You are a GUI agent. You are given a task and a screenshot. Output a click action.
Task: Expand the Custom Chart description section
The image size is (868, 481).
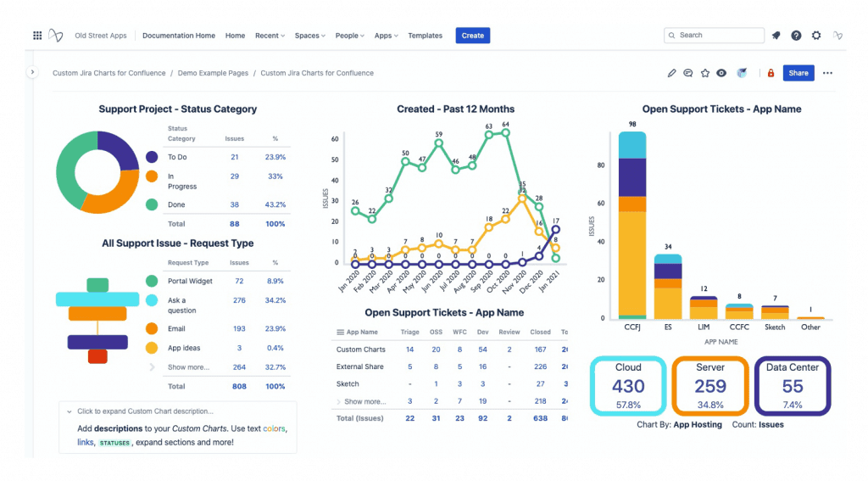[x=145, y=411]
